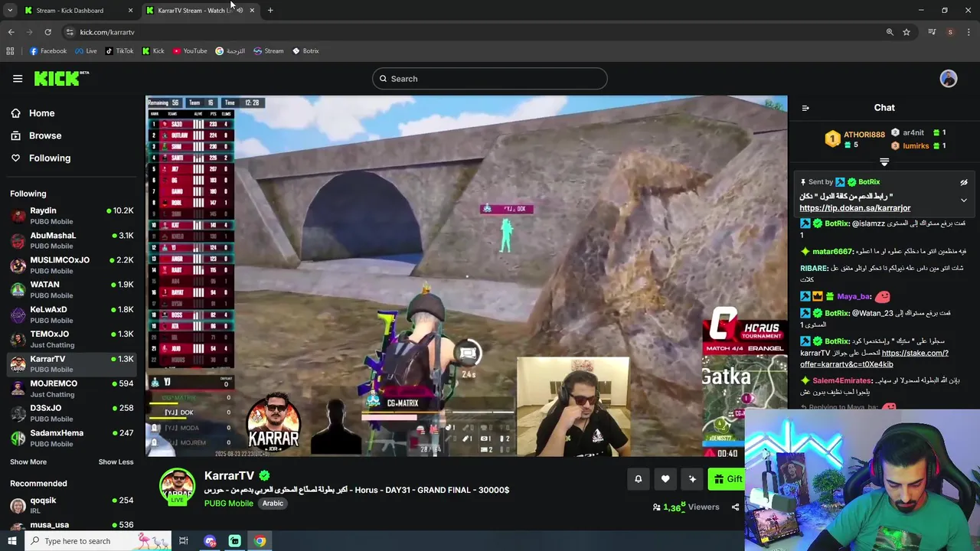The height and width of the screenshot is (551, 980).
Task: Open the PUBG Mobile category link
Action: pos(228,503)
